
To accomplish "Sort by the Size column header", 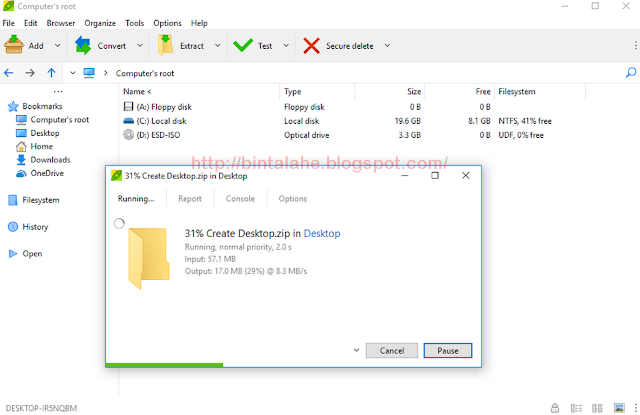I will pos(414,92).
